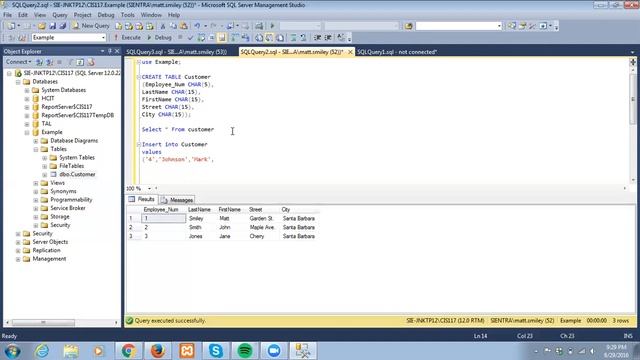This screenshot has height=360, width=640.
Task: Click Specify Values for Template Parameters icon
Action: tap(340, 38)
